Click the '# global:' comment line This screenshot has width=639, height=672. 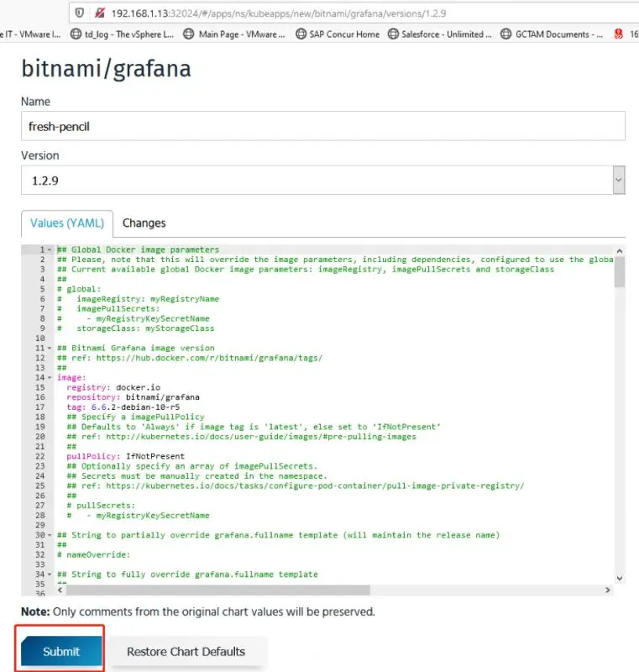(x=79, y=289)
